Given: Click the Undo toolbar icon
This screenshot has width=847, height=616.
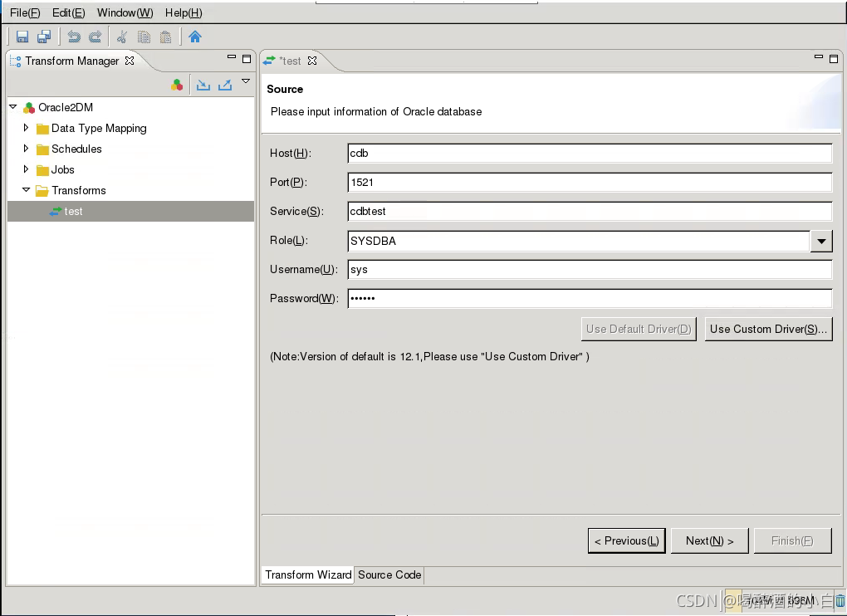Looking at the screenshot, I should pos(74,37).
